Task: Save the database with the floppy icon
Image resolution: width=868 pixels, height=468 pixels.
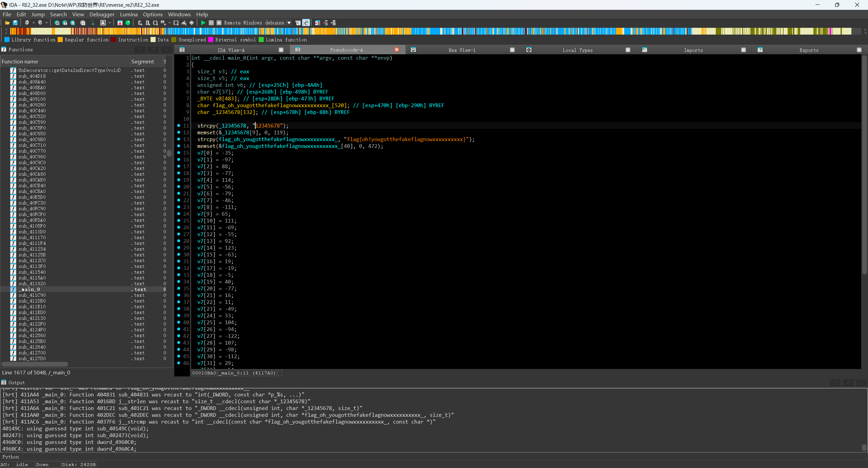Action: coord(15,23)
